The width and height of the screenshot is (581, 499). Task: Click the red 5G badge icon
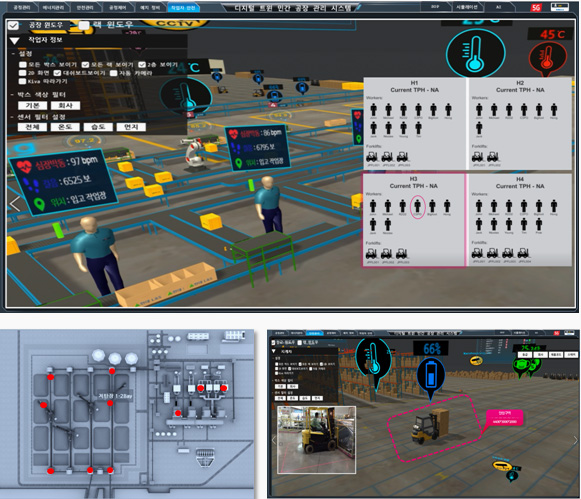coord(536,7)
